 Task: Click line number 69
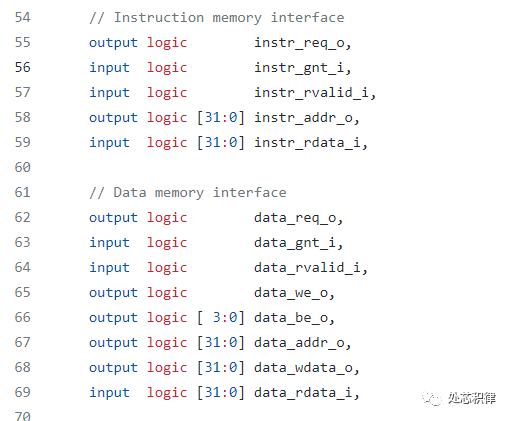(22, 392)
